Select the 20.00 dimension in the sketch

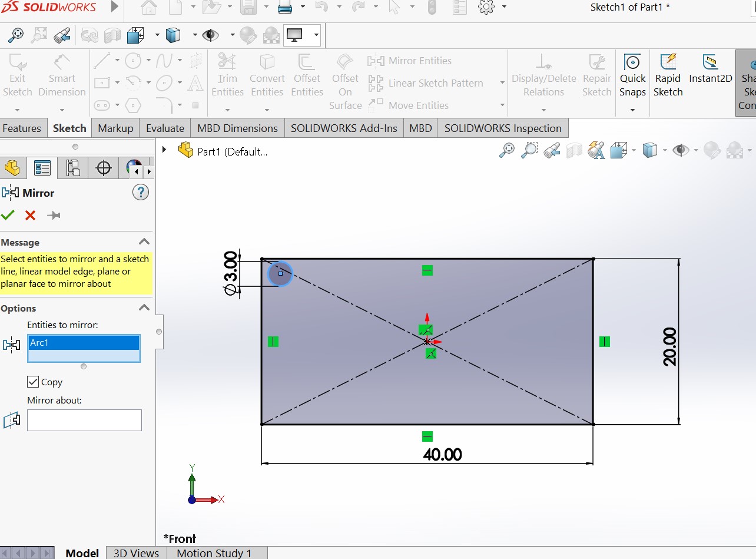coord(669,347)
